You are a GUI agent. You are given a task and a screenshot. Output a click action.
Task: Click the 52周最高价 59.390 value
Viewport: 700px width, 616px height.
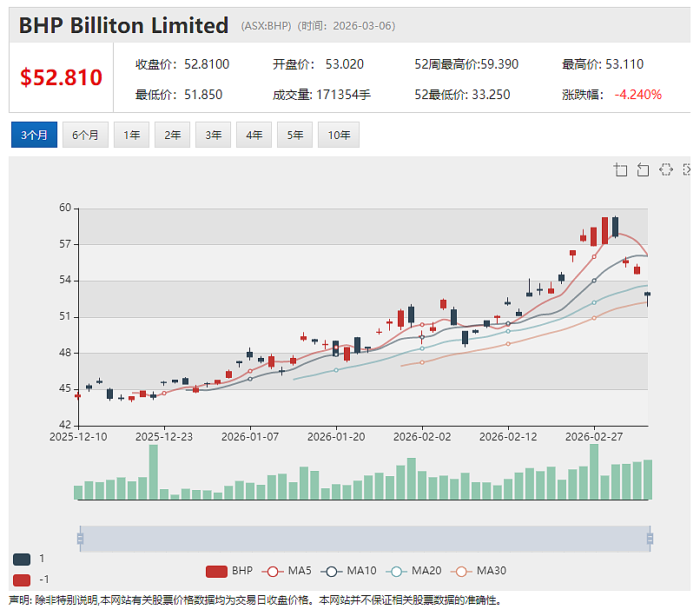(499, 64)
